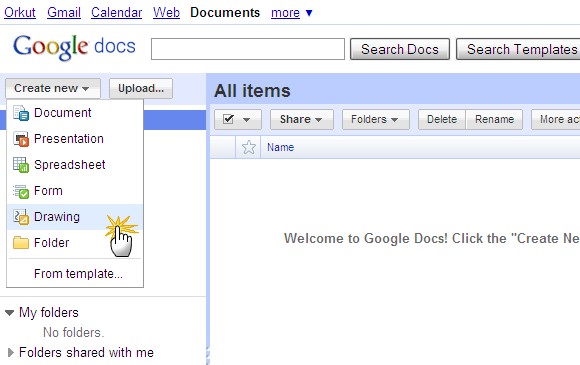Click the Search Docs button
The image size is (580, 365).
coord(400,49)
